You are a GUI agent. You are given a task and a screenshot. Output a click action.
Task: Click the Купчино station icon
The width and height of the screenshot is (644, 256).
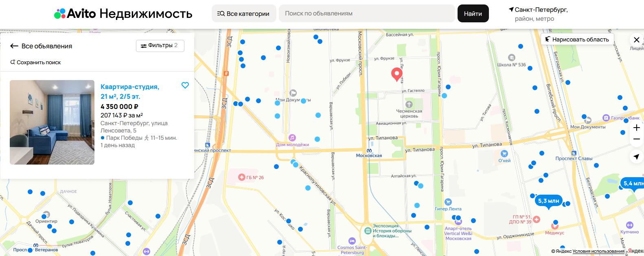click(630, 225)
